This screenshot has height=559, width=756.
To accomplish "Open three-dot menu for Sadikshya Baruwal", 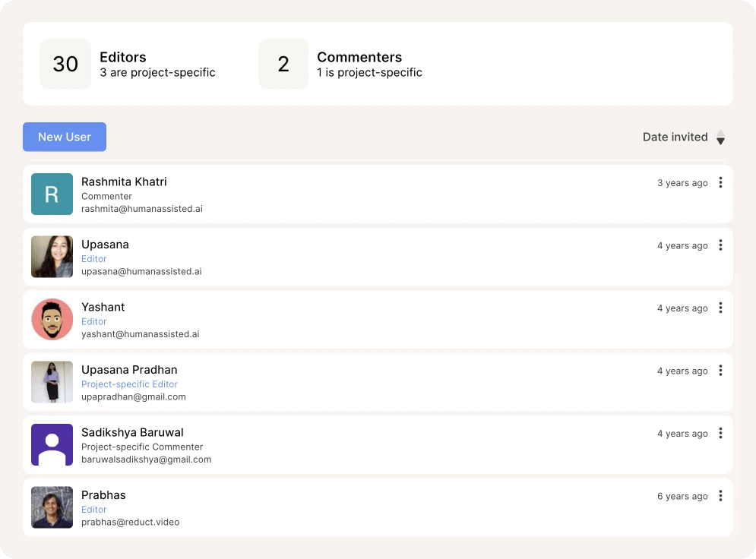I will [x=720, y=433].
